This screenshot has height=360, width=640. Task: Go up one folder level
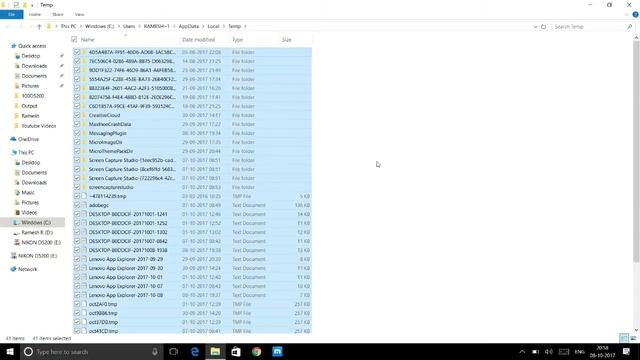[39, 27]
